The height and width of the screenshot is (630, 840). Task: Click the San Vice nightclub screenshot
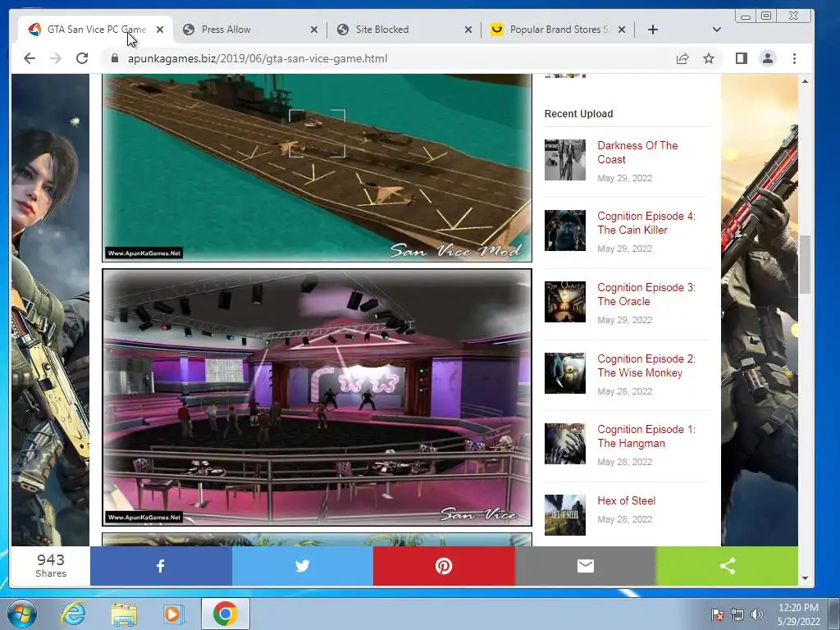[x=317, y=398]
